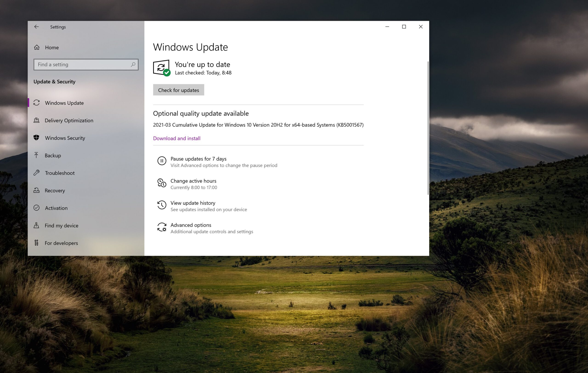Image resolution: width=588 pixels, height=373 pixels.
Task: Click You're up to date status text
Action: pyautogui.click(x=202, y=65)
